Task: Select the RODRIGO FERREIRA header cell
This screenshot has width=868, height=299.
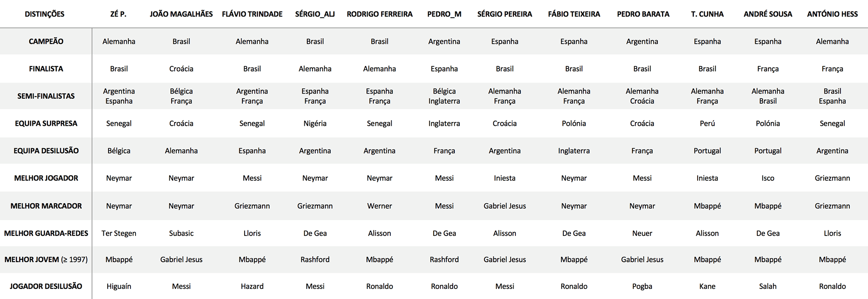Action: tap(379, 14)
